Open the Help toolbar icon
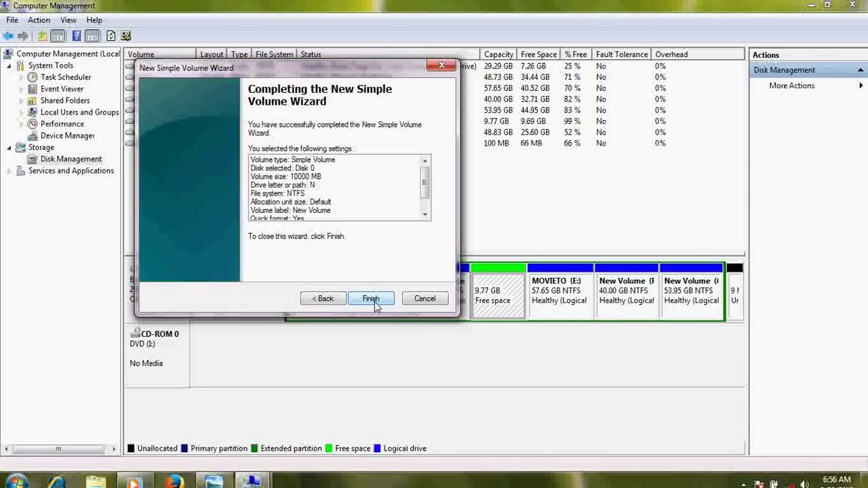 coord(76,36)
